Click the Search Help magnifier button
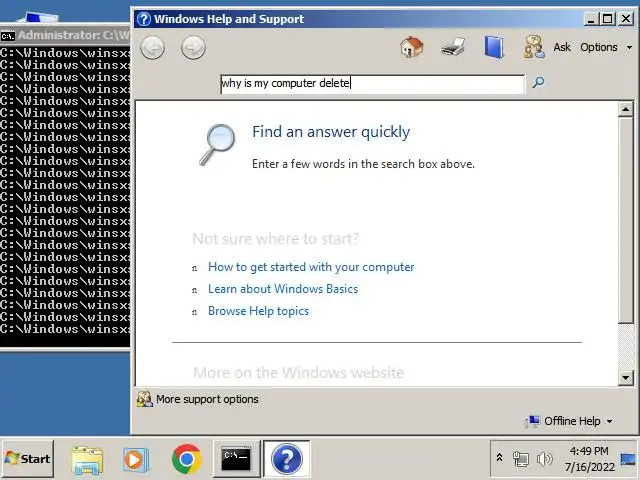This screenshot has height=480, width=640. click(538, 83)
